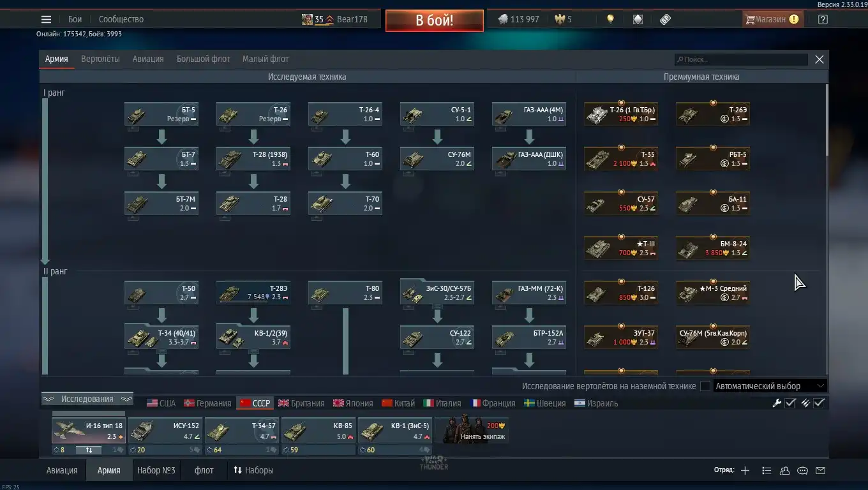Select the Т-80 tank in rank II

345,293
